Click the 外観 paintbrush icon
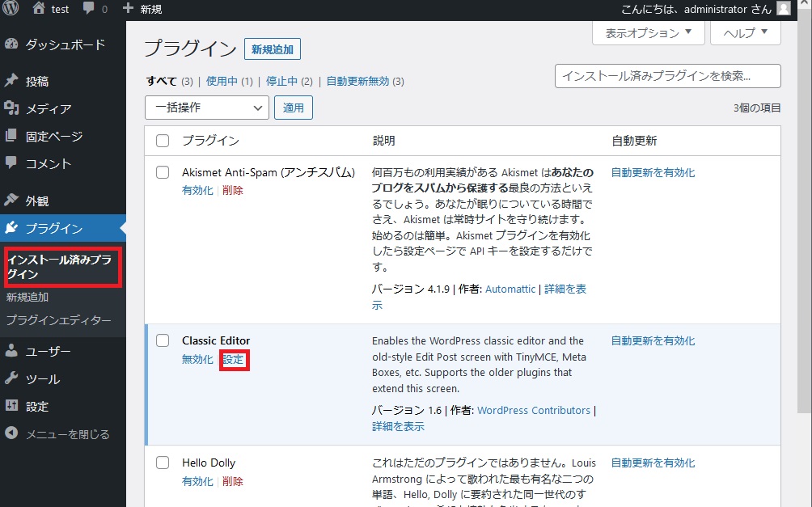 pos(11,201)
